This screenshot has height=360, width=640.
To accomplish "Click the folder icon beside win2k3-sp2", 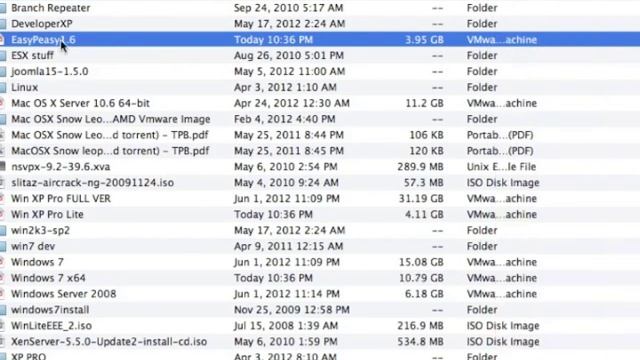I will [x=3, y=231].
